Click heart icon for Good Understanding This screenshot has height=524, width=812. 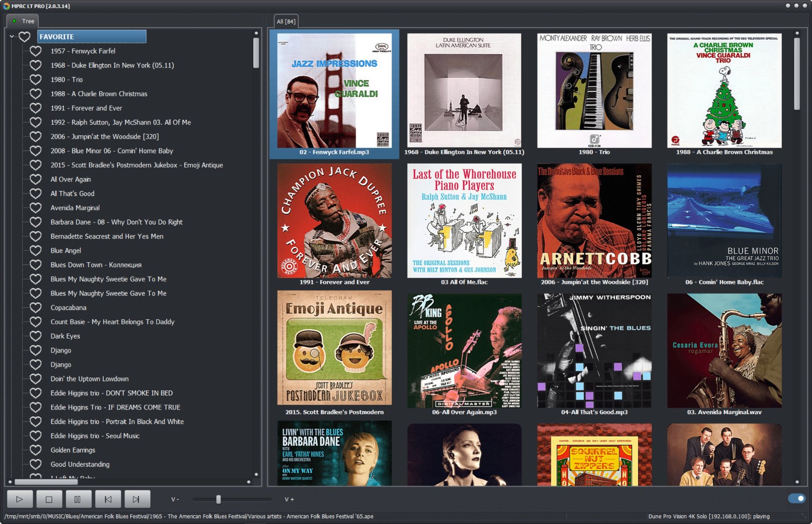[x=35, y=464]
